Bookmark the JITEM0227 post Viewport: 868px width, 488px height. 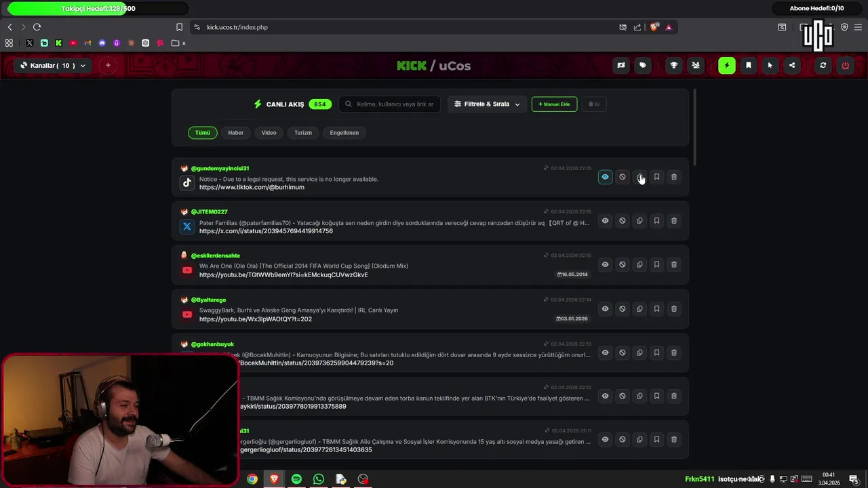point(656,220)
